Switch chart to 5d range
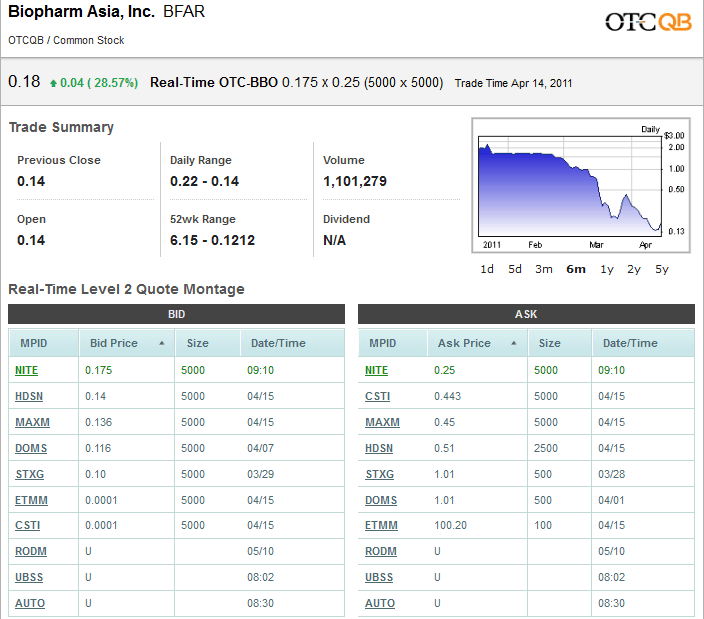Screen dimensions: 704x619 point(515,269)
